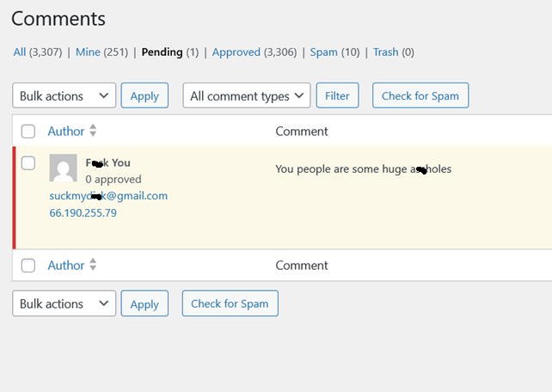Screen dimensions: 552x392
Task: Click the sort arrows beside bottom Author header
Action: [x=93, y=266]
